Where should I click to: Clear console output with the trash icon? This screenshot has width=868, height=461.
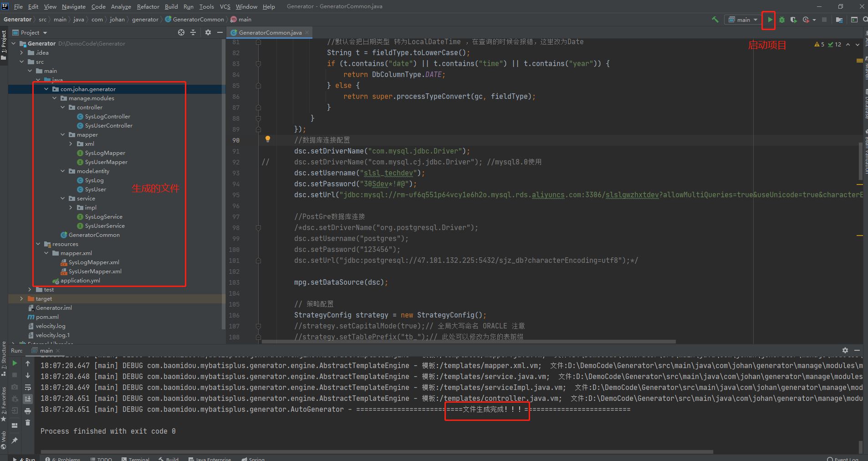(28, 423)
